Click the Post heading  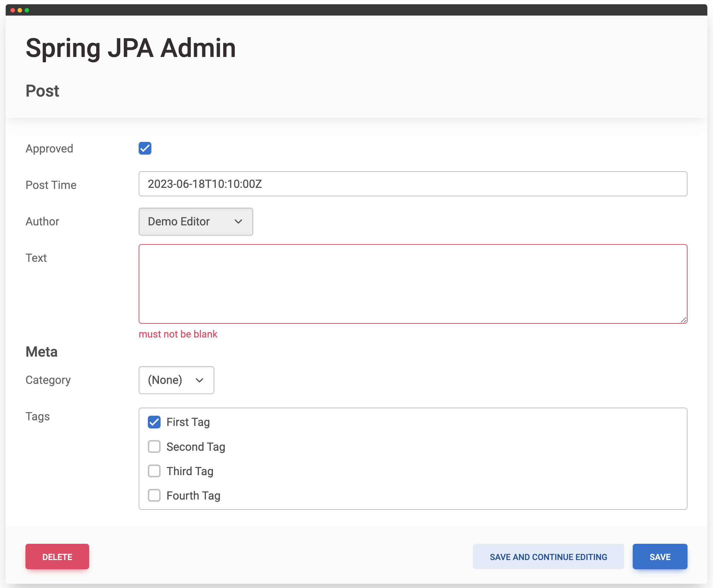(x=42, y=91)
